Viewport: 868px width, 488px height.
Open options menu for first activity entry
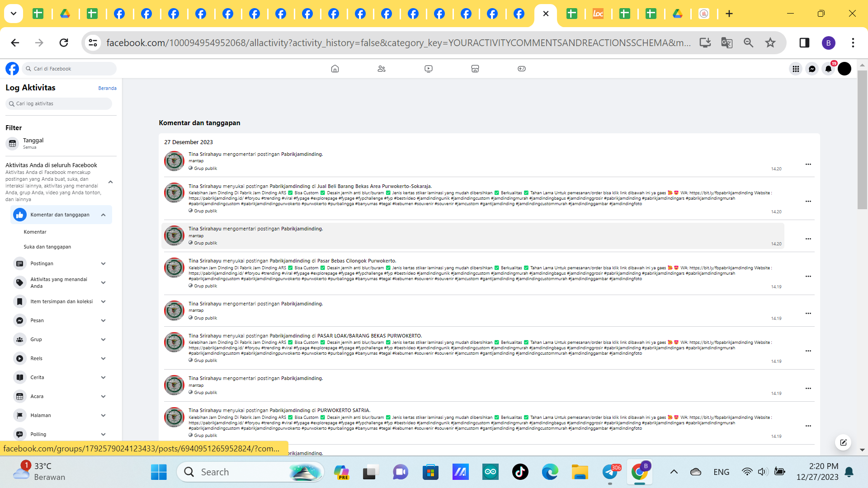808,164
